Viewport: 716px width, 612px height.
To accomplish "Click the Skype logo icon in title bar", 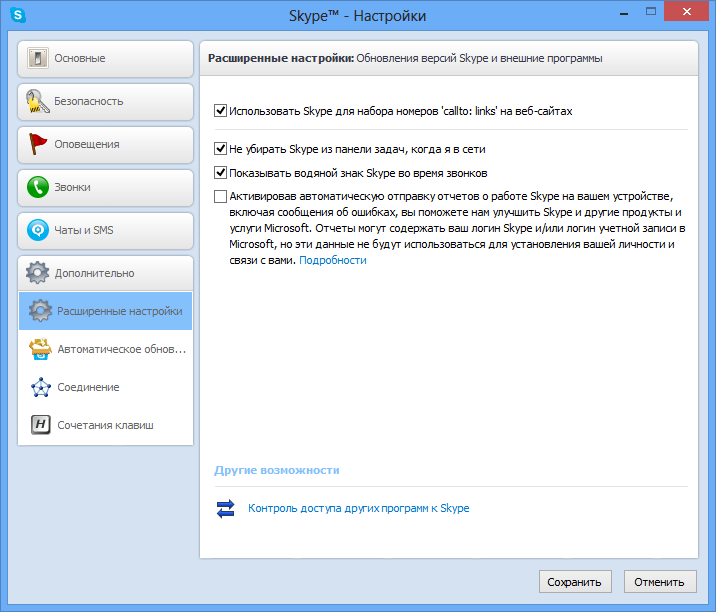I will pyautogui.click(x=18, y=15).
